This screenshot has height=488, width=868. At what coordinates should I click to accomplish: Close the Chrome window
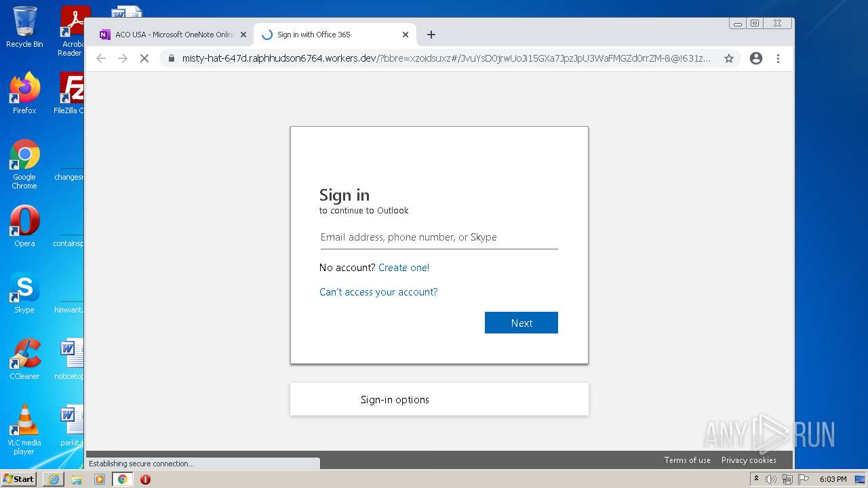tap(777, 23)
